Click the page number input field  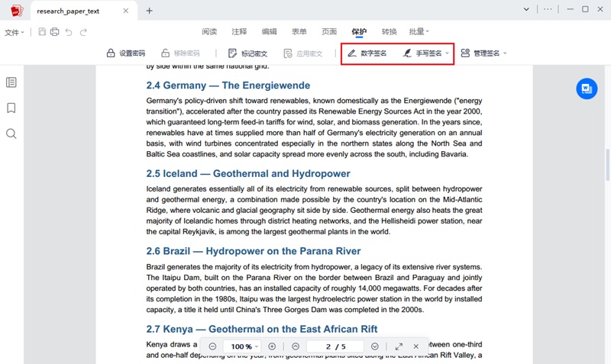(335, 346)
